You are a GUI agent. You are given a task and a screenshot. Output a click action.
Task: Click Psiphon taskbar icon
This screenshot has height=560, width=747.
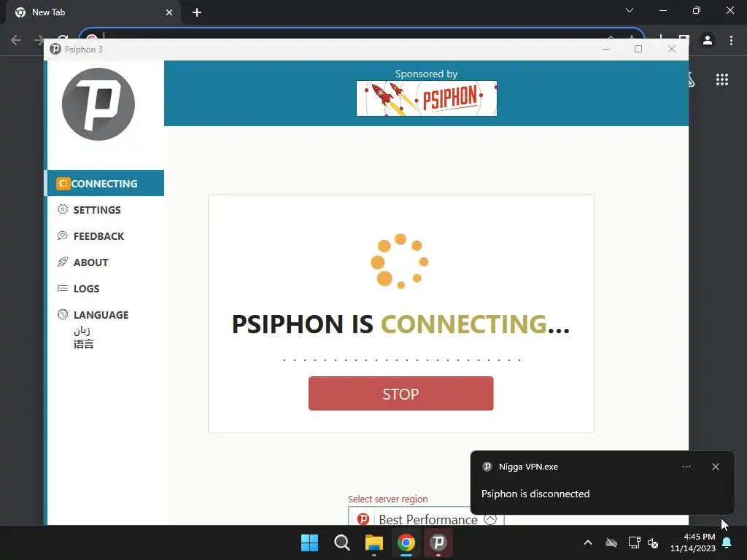click(438, 542)
